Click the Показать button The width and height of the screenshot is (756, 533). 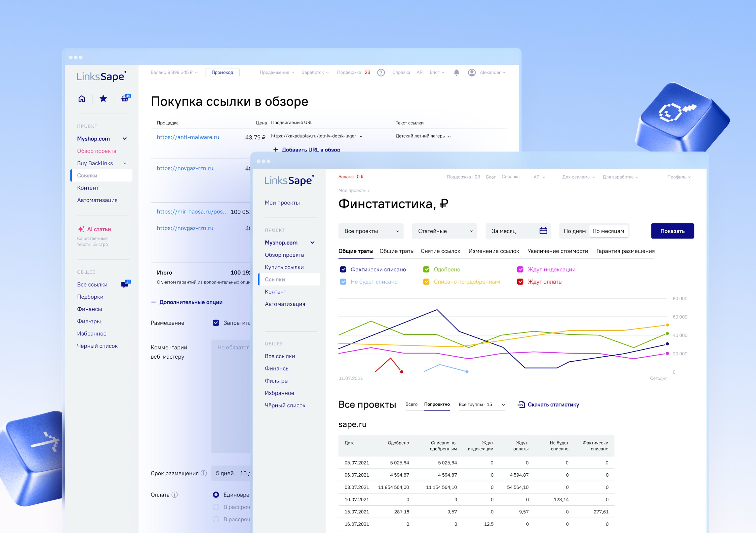click(672, 231)
